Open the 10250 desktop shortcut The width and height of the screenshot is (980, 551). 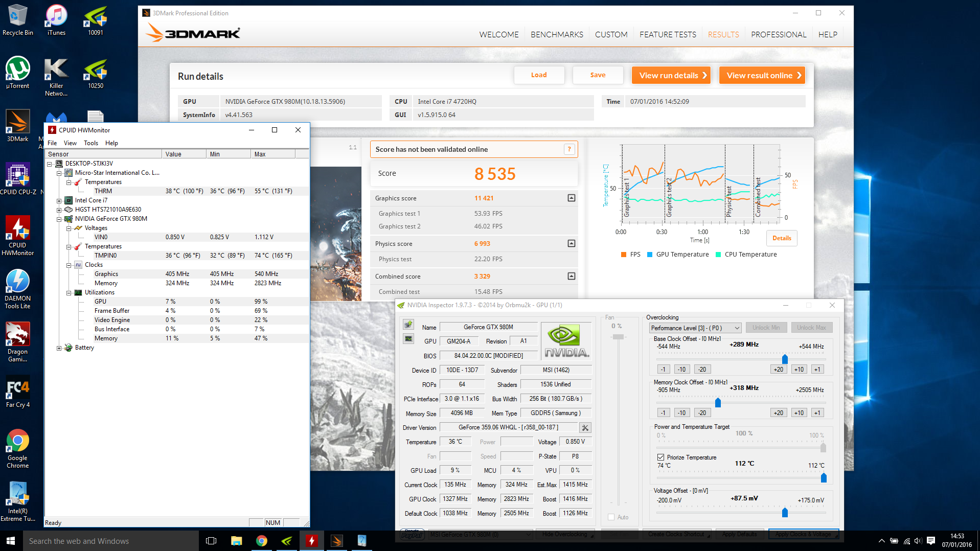[x=96, y=73]
